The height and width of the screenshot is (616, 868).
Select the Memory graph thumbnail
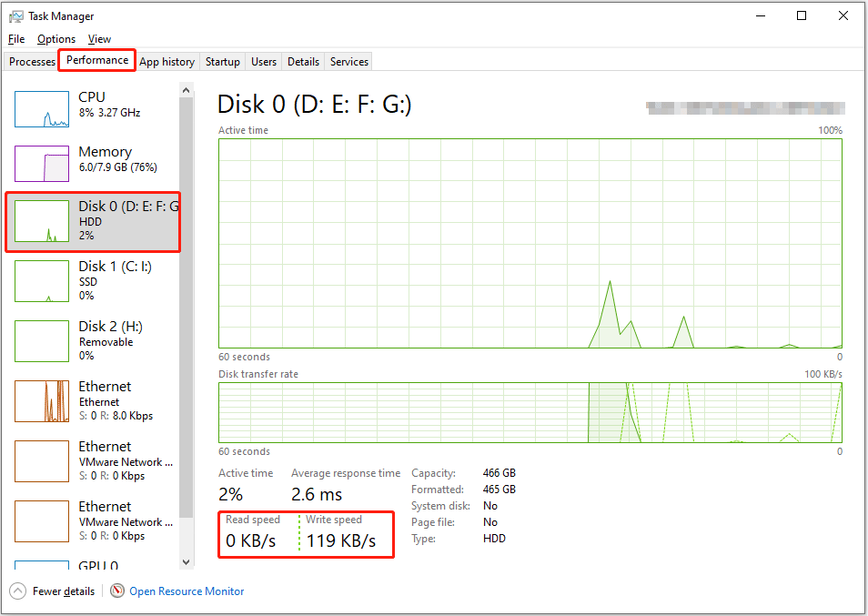(x=42, y=164)
